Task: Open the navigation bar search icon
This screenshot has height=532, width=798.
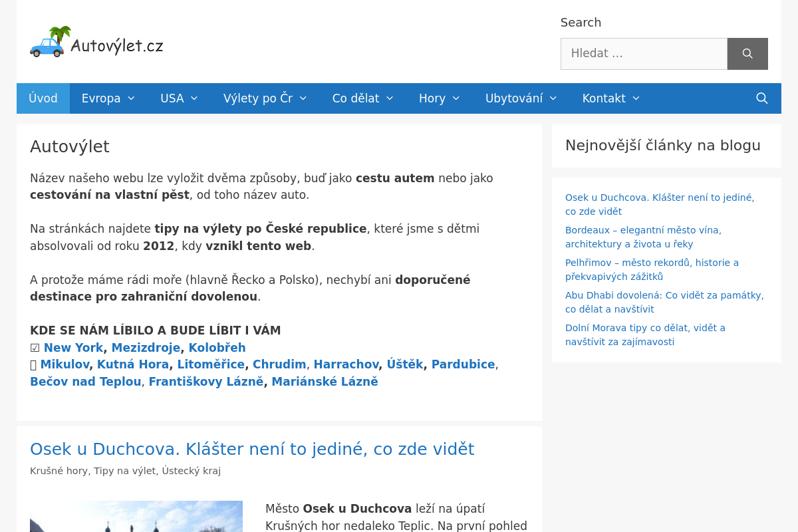Action: [761, 98]
